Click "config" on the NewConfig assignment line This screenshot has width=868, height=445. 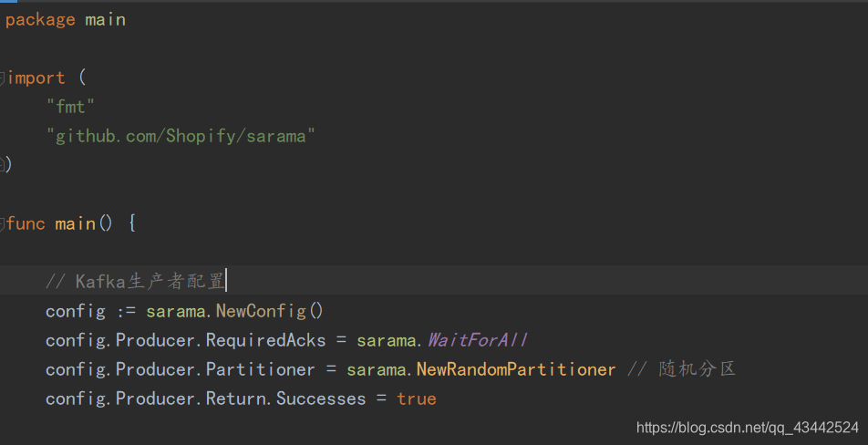76,311
